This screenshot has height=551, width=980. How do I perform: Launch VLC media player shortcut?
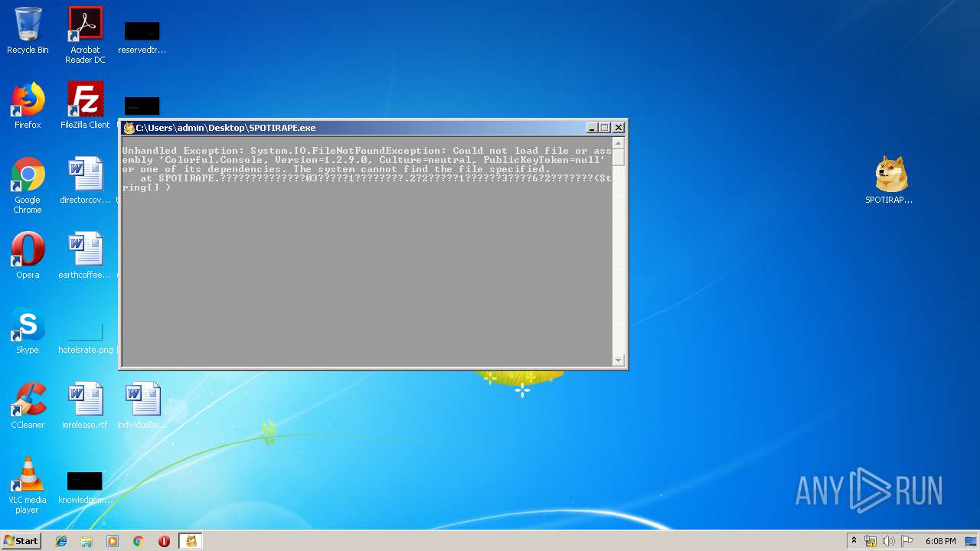(x=28, y=485)
